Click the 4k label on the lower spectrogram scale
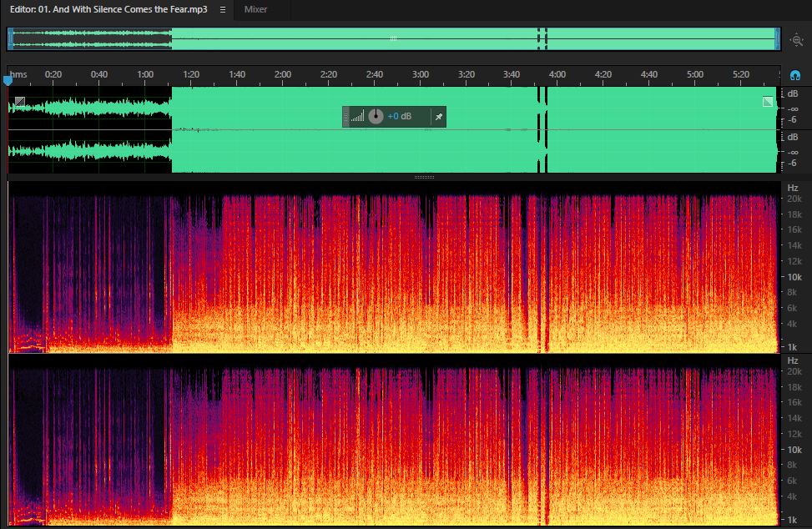 (792, 497)
